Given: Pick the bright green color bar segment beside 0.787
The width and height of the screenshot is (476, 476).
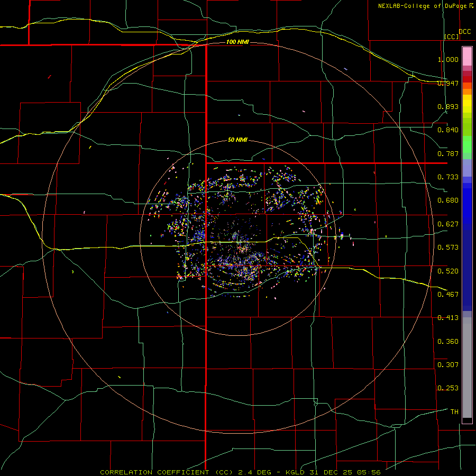Looking at the screenshot, I should pyautogui.click(x=467, y=144).
